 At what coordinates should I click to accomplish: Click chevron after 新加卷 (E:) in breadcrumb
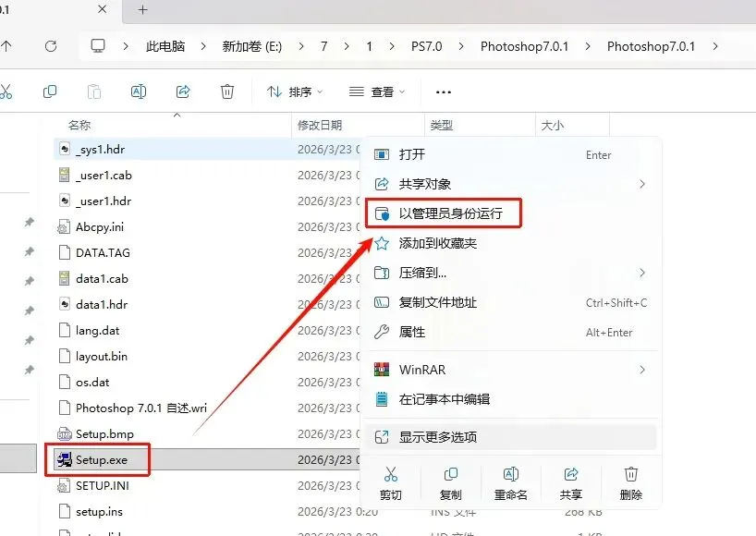click(x=301, y=46)
